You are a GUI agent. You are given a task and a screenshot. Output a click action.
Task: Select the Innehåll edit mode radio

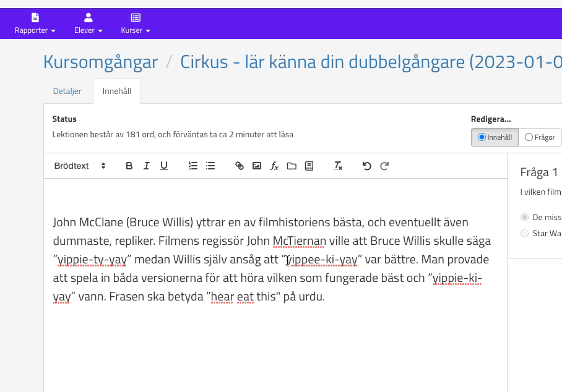click(482, 137)
